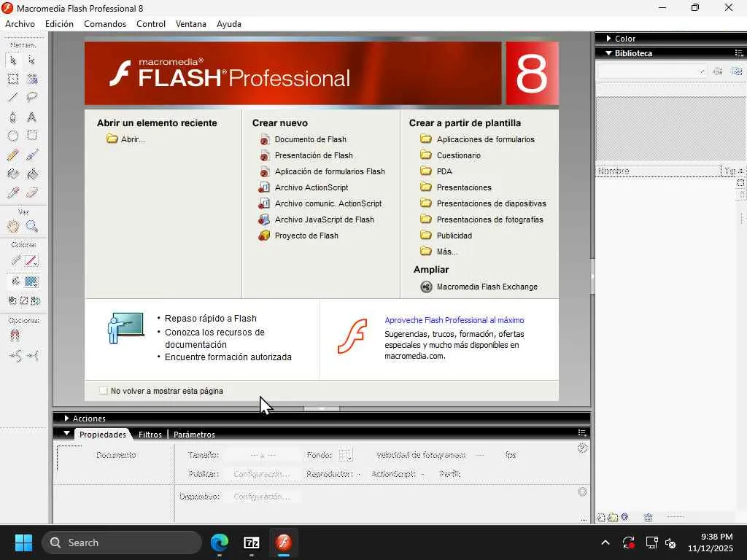Click the new library panel icon
747x560 pixels.
click(x=737, y=71)
